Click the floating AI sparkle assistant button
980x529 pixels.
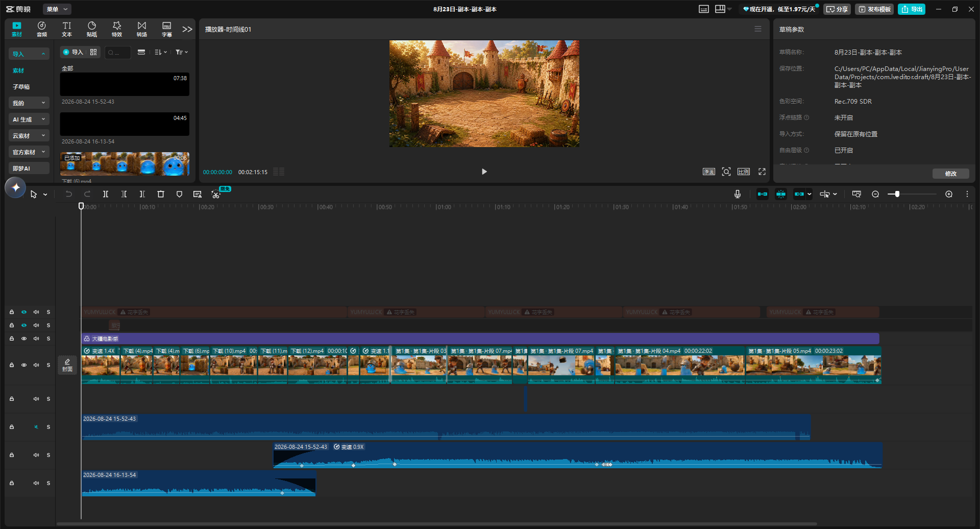coord(15,187)
